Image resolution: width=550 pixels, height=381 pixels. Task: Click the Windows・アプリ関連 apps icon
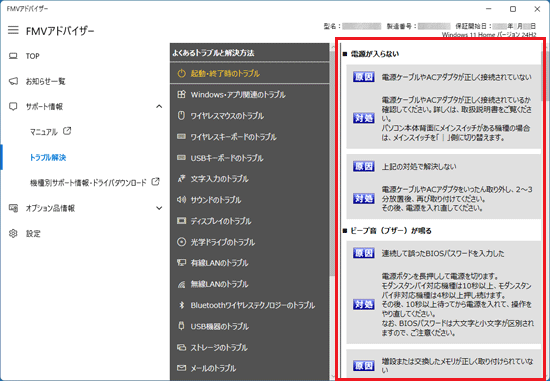coord(181,94)
